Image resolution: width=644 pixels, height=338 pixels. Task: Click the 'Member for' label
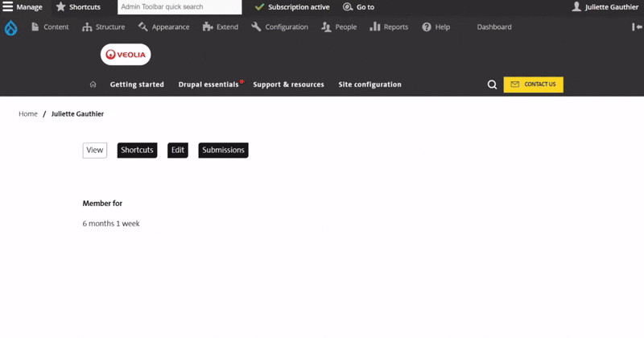pos(102,204)
